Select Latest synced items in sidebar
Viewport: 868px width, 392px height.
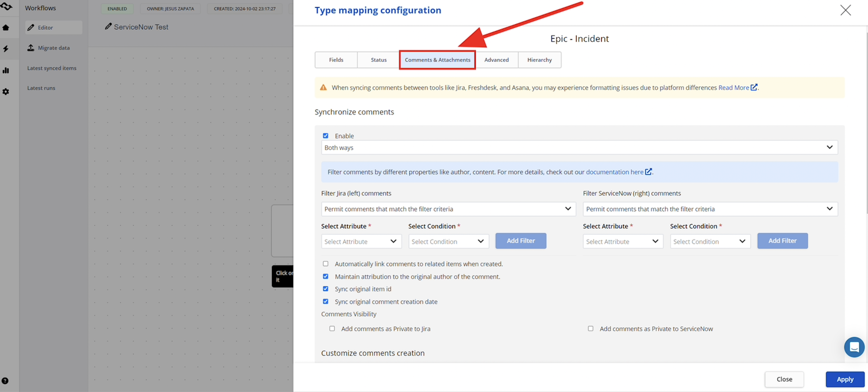52,68
